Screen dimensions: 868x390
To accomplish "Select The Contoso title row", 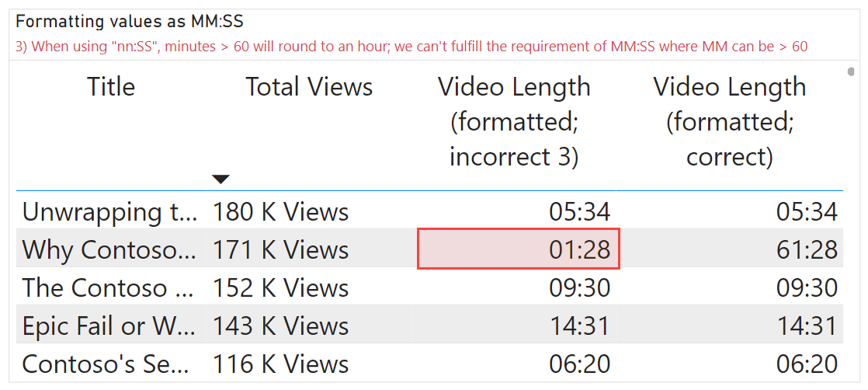I will (x=109, y=287).
